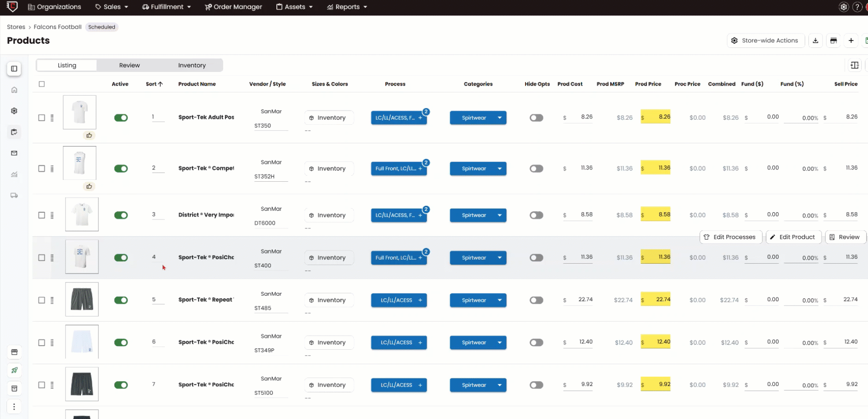Switch to the Review tab
The width and height of the screenshot is (868, 419).
pyautogui.click(x=129, y=66)
